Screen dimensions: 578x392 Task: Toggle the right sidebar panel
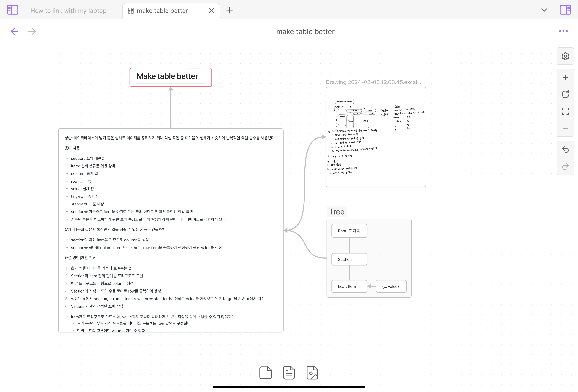(565, 10)
